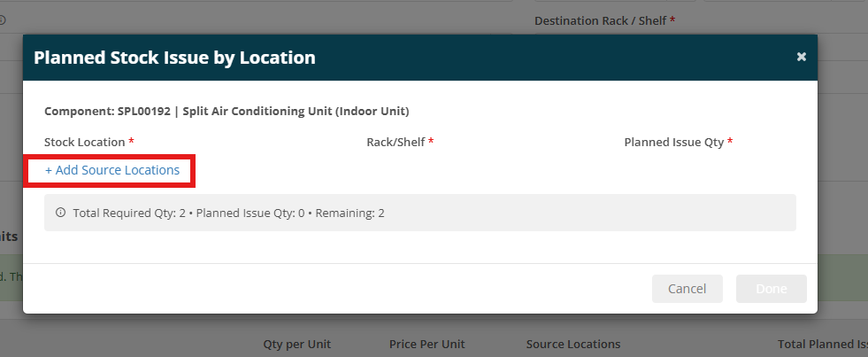Click Destination Rack / Shelf label behind dialog
Image resolution: width=868 pixels, height=357 pixels.
(601, 20)
